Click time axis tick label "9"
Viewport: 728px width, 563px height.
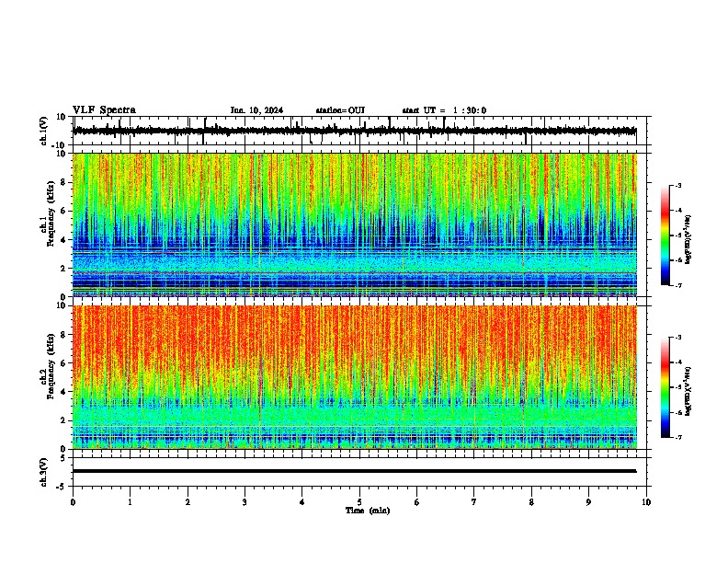pos(588,502)
